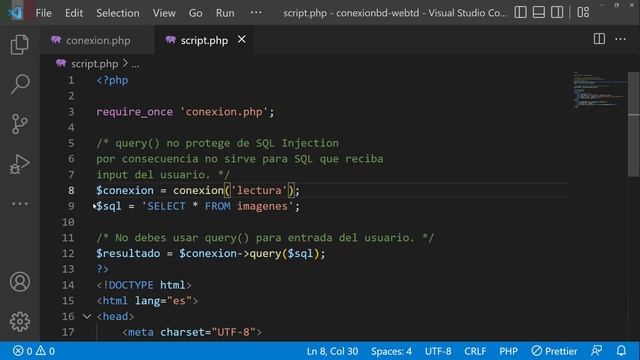Click lang="es" attribute on line 15

tap(163, 300)
